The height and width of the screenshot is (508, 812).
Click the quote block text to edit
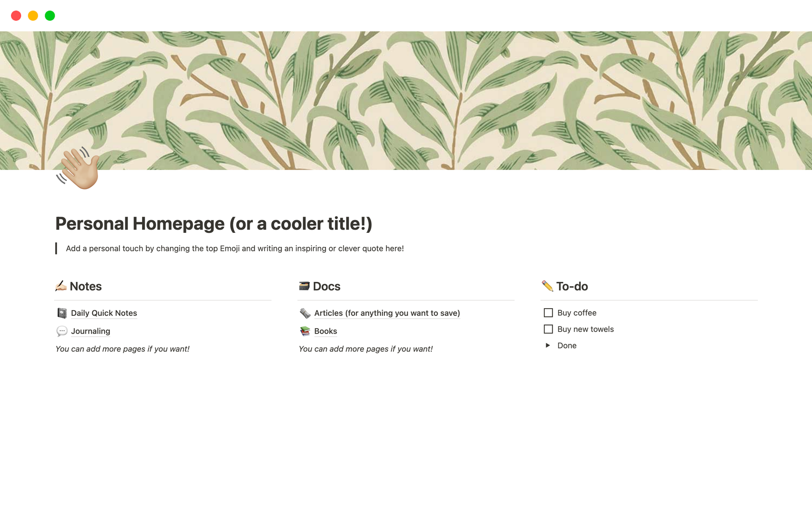click(235, 248)
